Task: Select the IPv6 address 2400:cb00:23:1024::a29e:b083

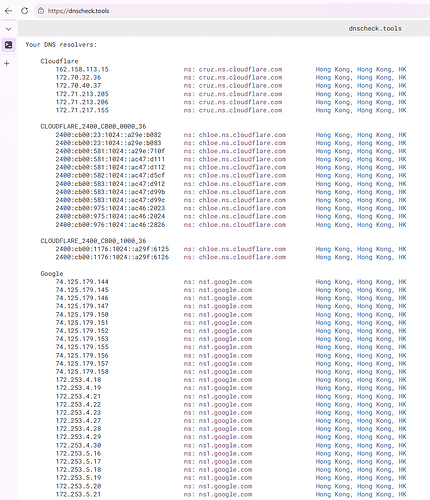Action: (x=108, y=143)
